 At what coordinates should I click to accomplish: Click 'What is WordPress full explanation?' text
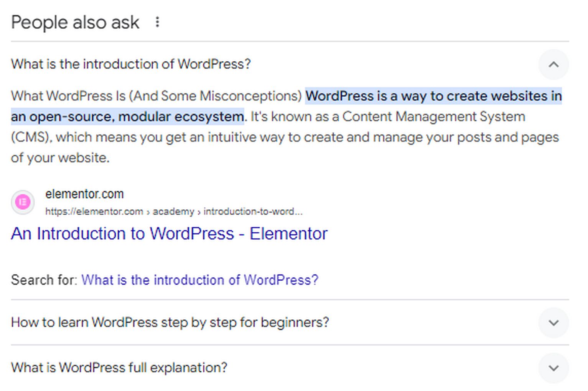(x=119, y=368)
